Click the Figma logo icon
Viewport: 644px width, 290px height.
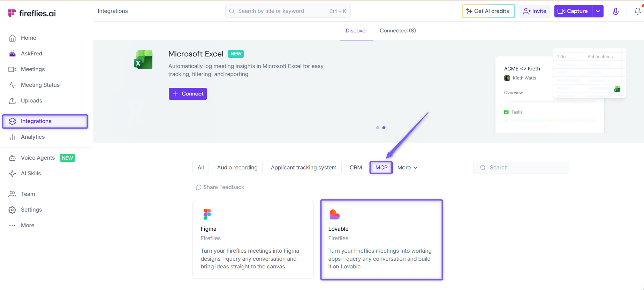207,214
